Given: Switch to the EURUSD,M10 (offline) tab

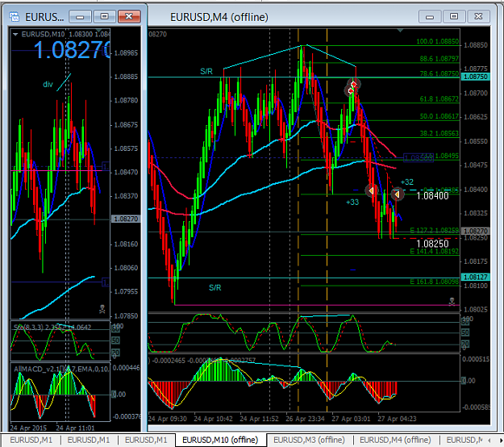Looking at the screenshot, I should coord(220,440).
